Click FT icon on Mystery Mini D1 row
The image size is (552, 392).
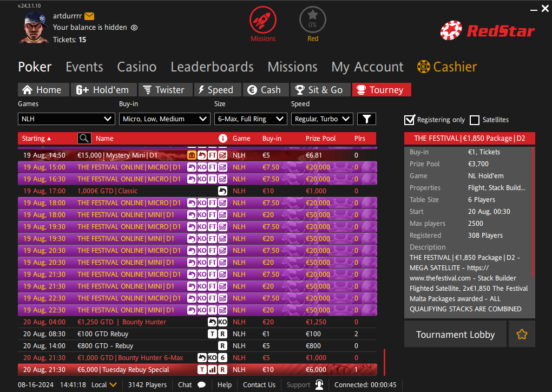tap(212, 155)
